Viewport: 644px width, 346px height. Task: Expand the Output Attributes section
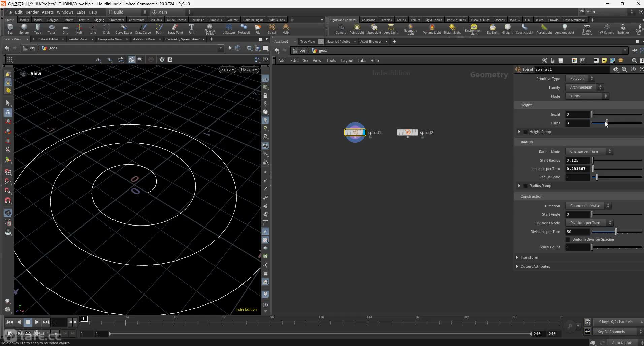(535, 266)
